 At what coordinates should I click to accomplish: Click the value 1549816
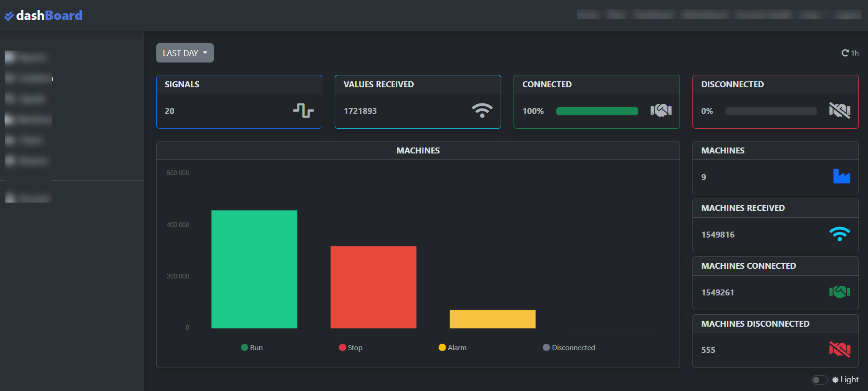click(x=718, y=234)
